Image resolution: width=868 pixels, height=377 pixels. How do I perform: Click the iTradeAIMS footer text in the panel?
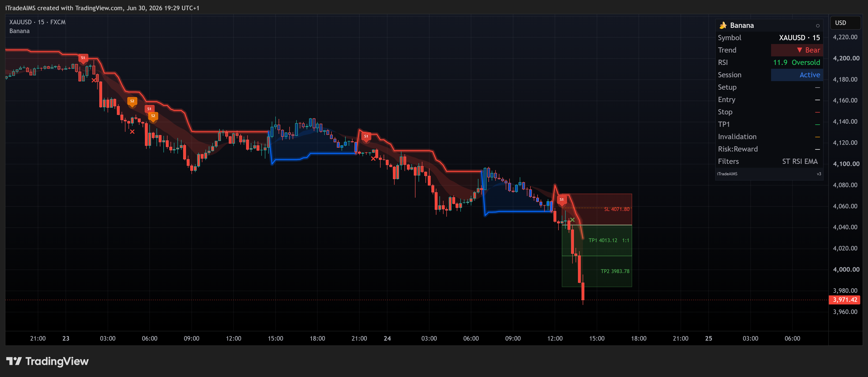tap(727, 174)
